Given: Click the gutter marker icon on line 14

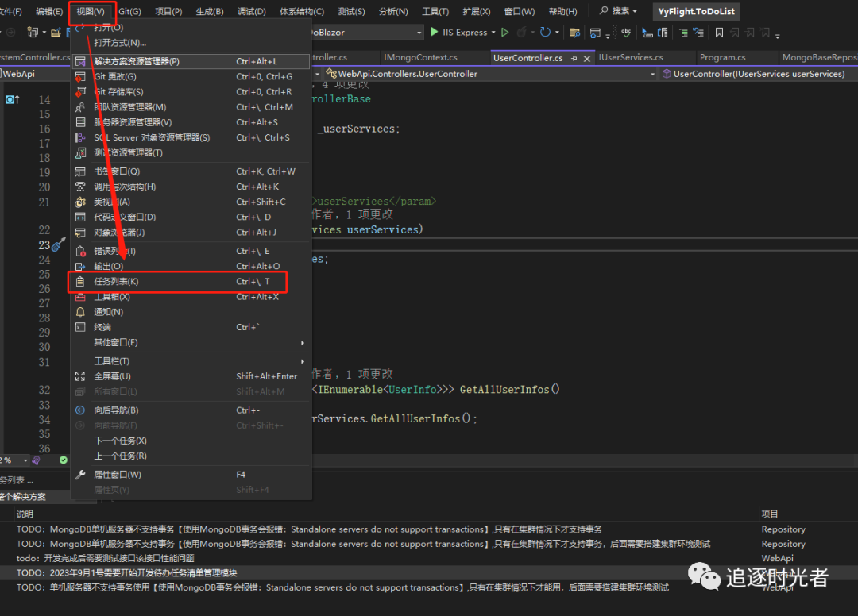Looking at the screenshot, I should coord(12,99).
